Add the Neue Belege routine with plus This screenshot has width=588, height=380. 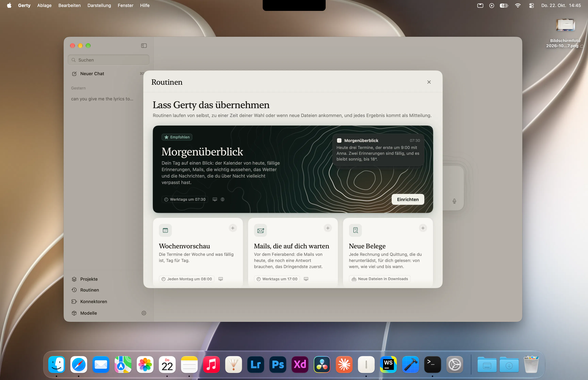423,228
